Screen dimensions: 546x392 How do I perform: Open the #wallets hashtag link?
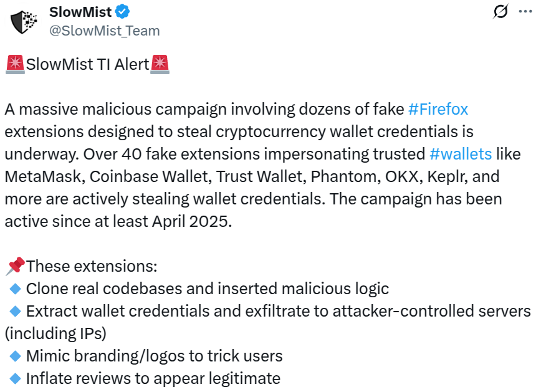[x=461, y=154]
